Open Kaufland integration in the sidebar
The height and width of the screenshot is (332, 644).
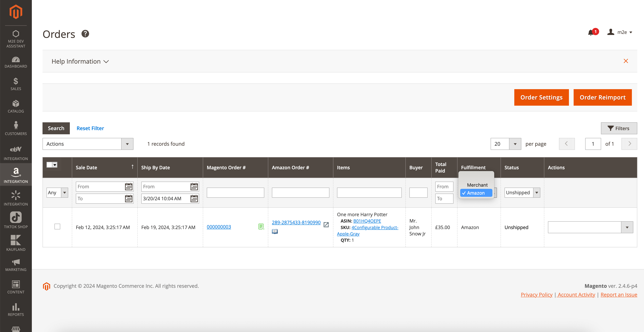click(16, 243)
